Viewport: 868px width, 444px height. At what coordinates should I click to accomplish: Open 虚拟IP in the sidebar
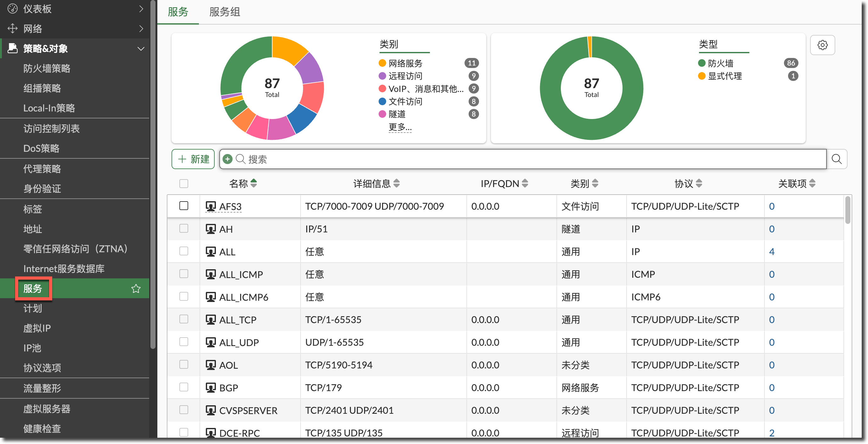pos(37,328)
